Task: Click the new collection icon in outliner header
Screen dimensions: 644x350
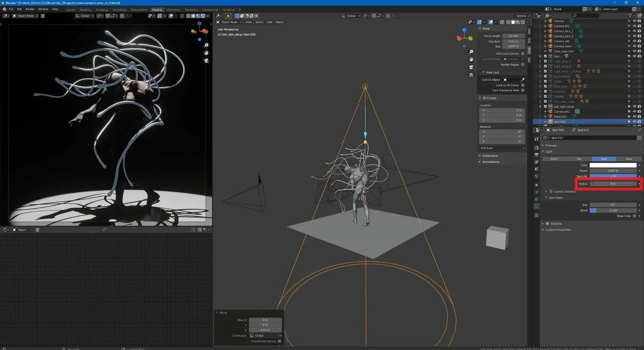Action: 639,16
